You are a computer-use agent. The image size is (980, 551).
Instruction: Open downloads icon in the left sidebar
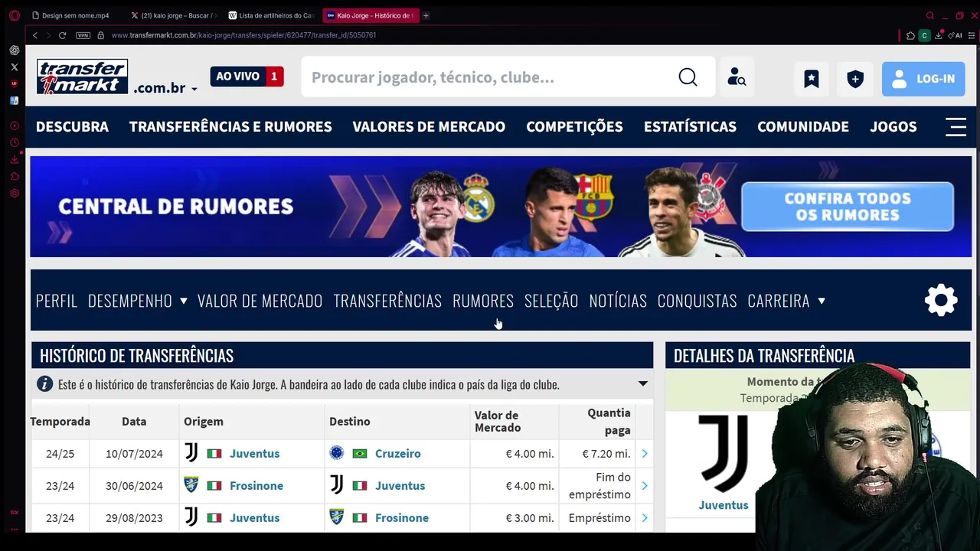(x=15, y=159)
